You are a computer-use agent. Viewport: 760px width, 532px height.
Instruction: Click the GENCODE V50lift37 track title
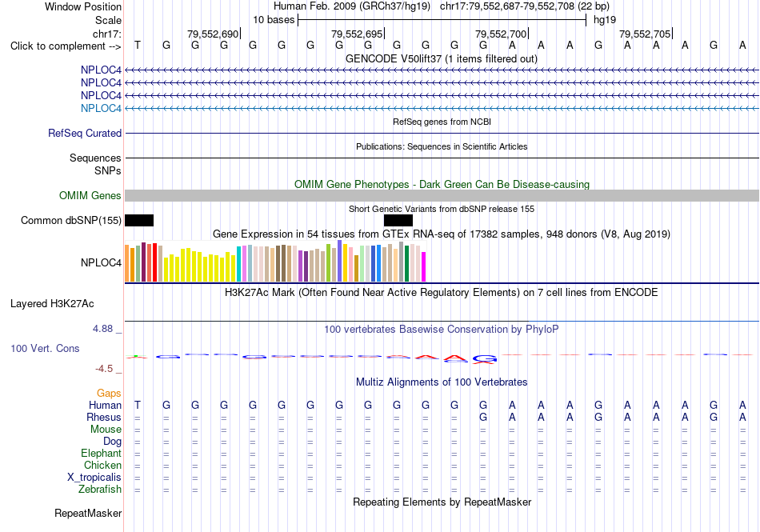click(442, 59)
